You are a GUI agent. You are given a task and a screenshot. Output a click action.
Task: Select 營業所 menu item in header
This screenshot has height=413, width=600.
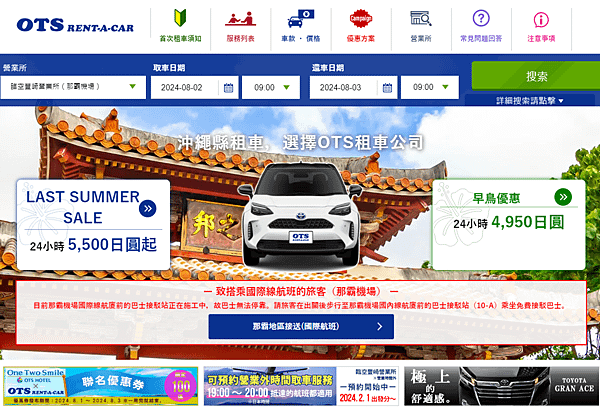pyautogui.click(x=421, y=39)
